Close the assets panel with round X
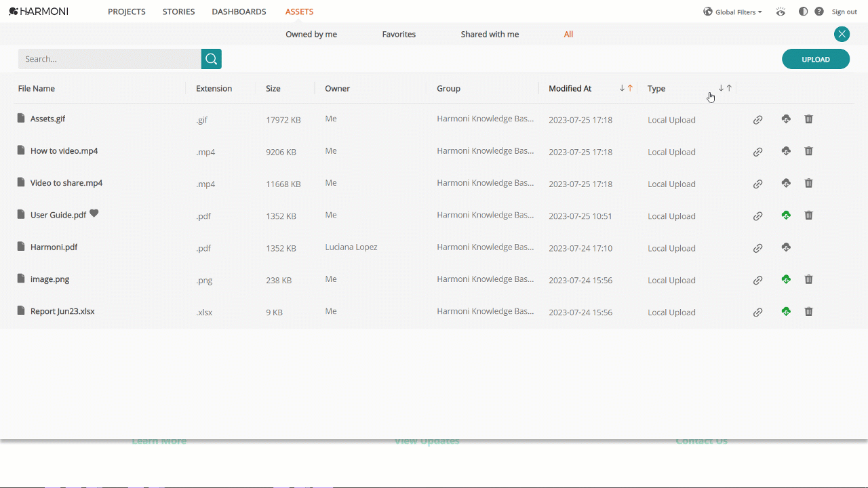The image size is (868, 488). coord(842,34)
